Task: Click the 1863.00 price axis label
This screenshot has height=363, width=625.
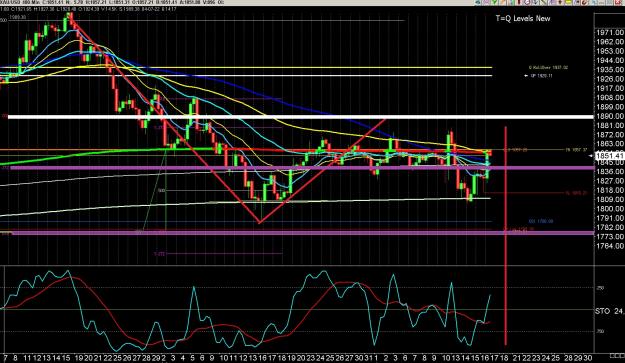Action: point(610,144)
